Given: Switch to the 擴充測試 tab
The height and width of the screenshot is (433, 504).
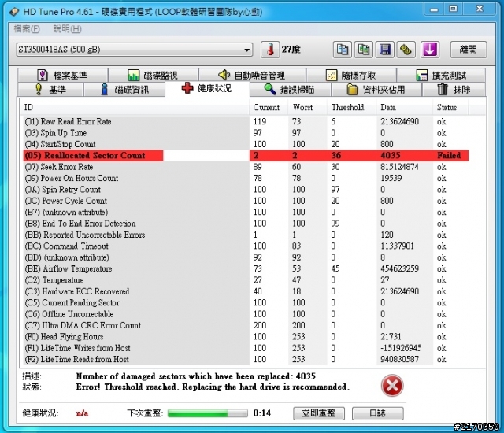Looking at the screenshot, I should coord(441,75).
